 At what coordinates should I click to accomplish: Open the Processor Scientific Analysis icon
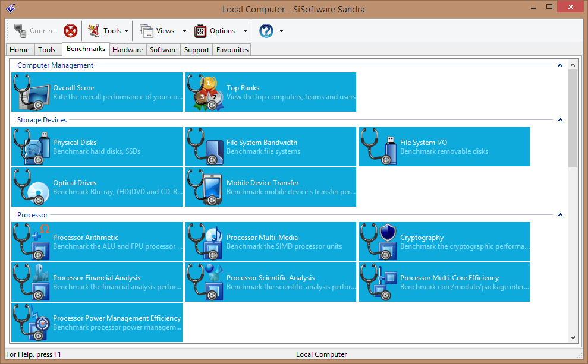pyautogui.click(x=206, y=283)
